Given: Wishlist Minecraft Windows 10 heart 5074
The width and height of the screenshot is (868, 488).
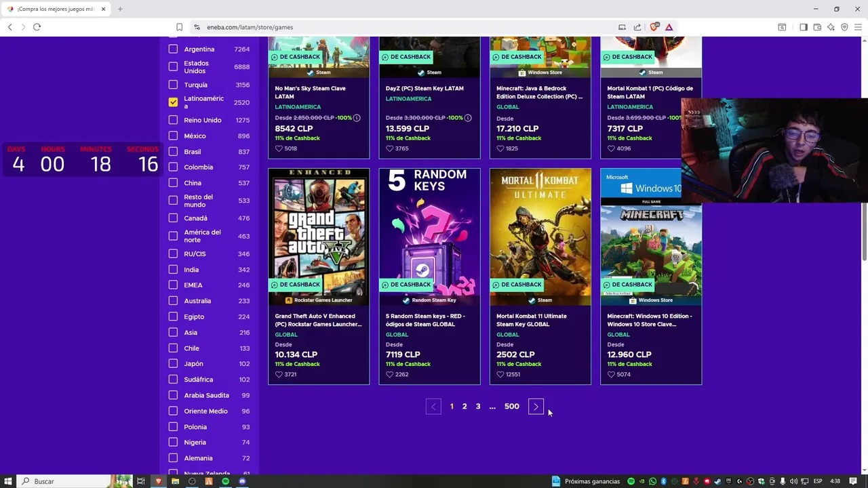Looking at the screenshot, I should tap(611, 374).
